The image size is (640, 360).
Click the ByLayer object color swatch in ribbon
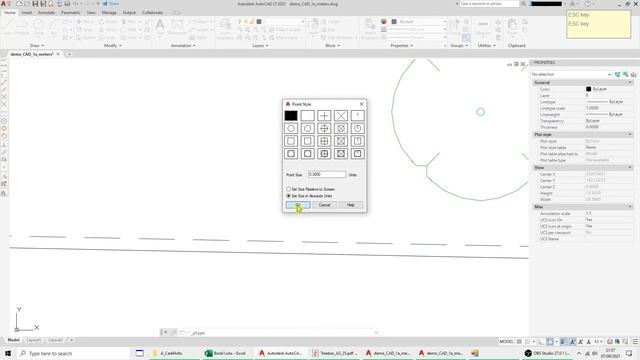(x=394, y=21)
